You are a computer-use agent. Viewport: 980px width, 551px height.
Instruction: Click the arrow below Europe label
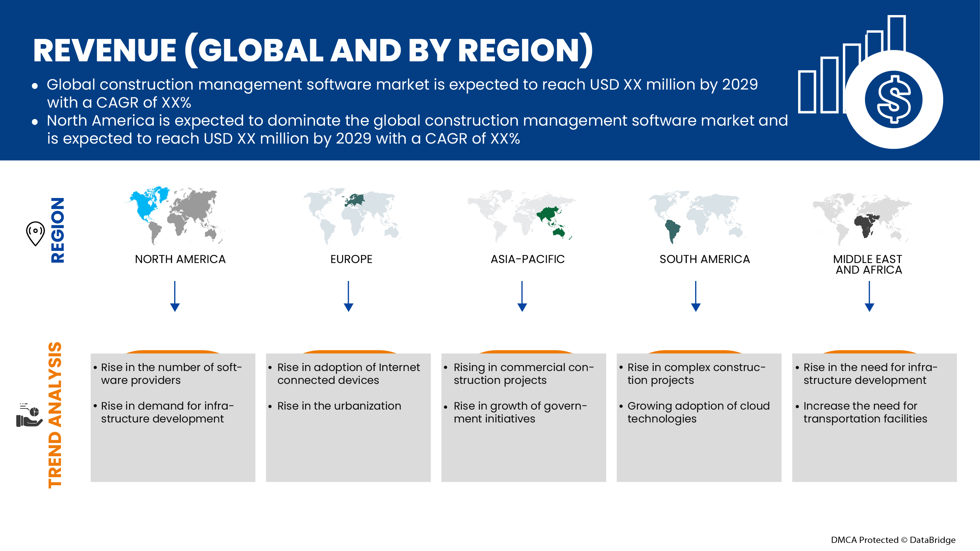[348, 296]
